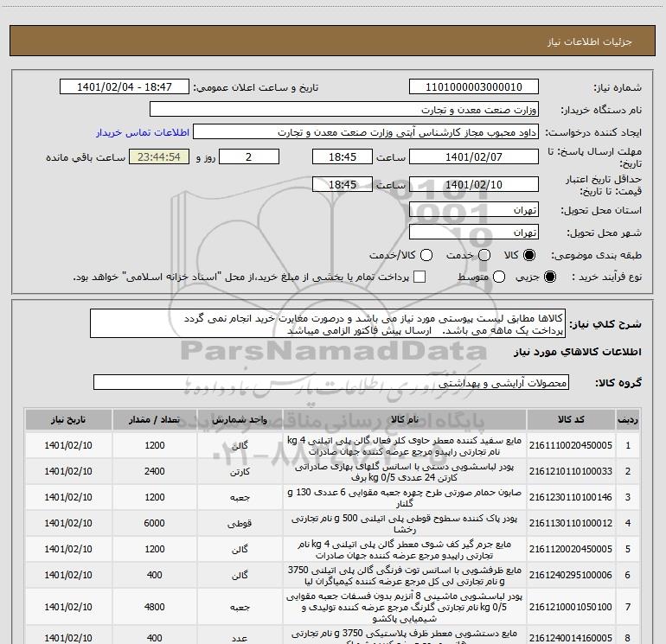Click remaining time countdown 23:44:54
The image size is (666, 644).
[x=159, y=157]
